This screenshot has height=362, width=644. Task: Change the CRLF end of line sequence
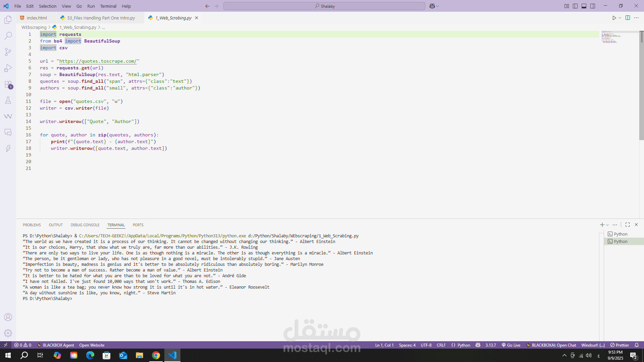click(441, 345)
